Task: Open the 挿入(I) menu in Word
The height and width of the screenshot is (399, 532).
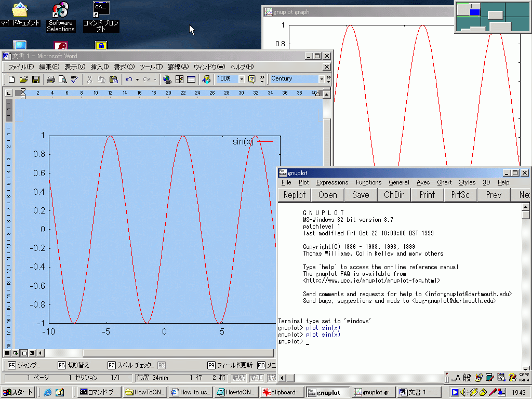Action: coord(100,67)
